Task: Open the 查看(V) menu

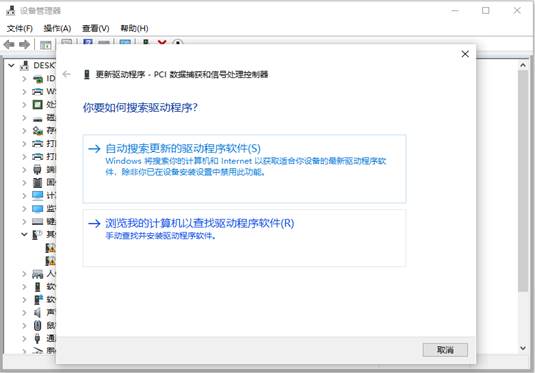Action: pos(96,28)
